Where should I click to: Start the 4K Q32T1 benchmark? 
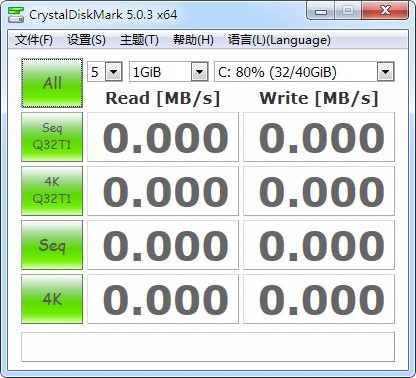coord(52,191)
